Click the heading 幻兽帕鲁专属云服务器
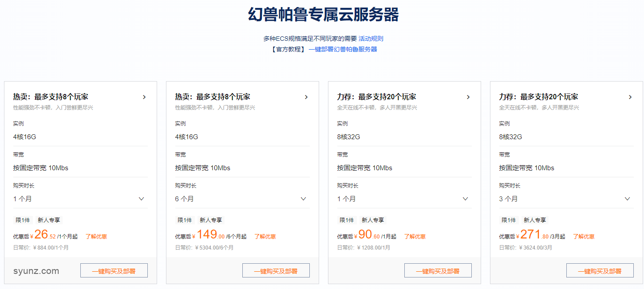Viewport: 644px width, 289px height. (x=323, y=15)
